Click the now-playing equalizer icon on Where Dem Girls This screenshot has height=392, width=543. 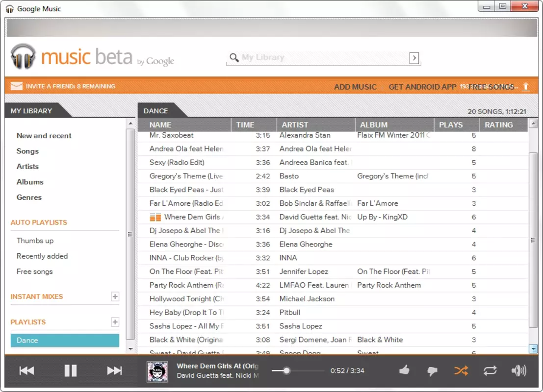[x=155, y=217]
